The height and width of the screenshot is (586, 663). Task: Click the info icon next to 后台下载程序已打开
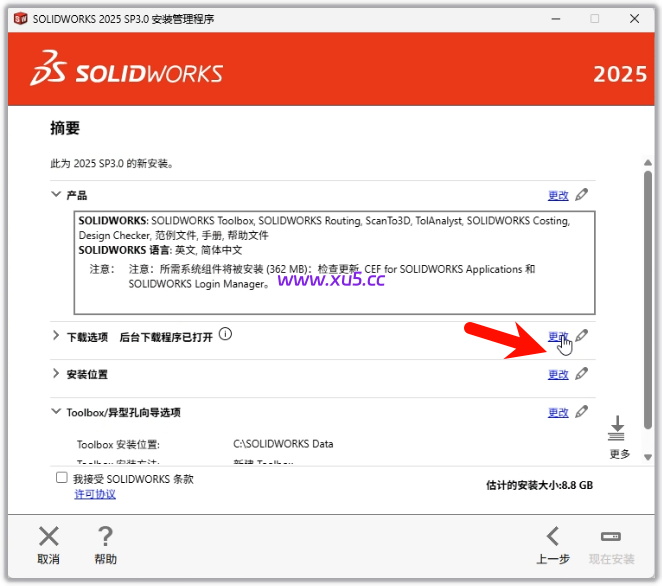(225, 335)
